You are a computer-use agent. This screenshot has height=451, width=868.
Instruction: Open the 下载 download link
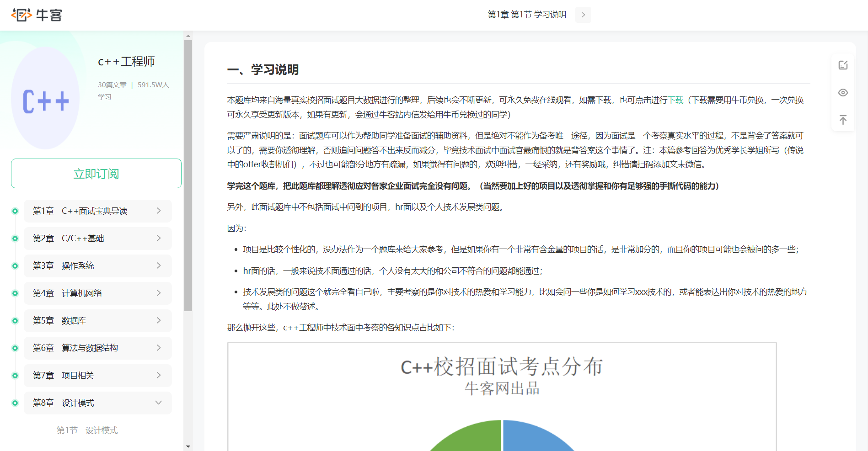(x=676, y=100)
